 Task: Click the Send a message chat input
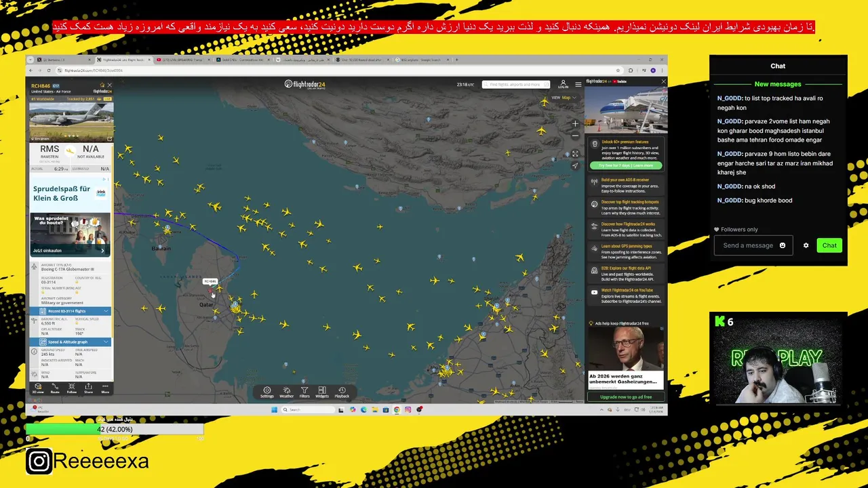pyautogui.click(x=747, y=245)
